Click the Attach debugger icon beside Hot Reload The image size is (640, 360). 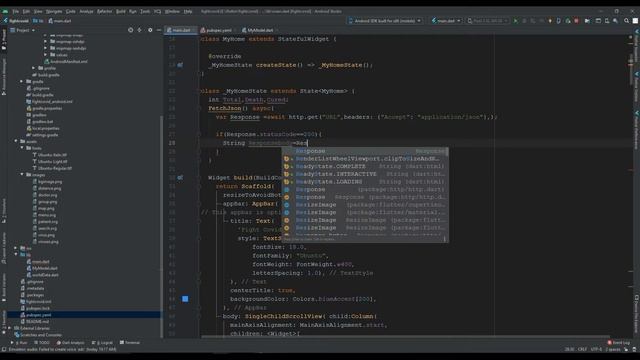(x=559, y=20)
